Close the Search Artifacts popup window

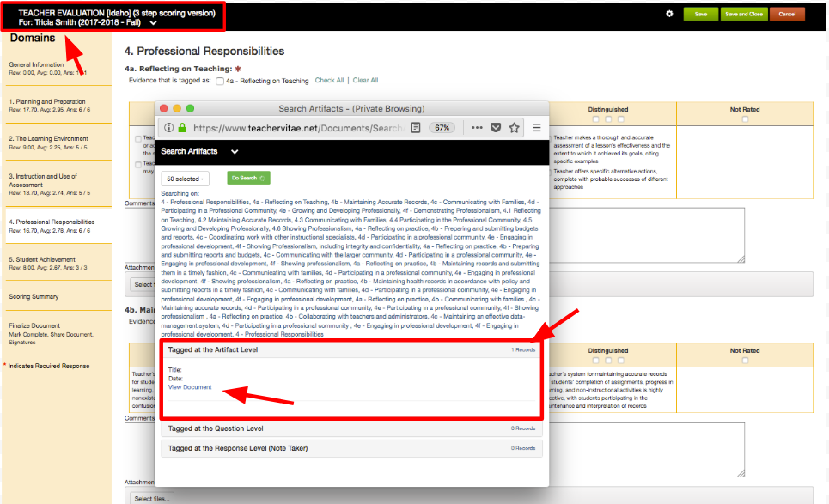coord(164,108)
